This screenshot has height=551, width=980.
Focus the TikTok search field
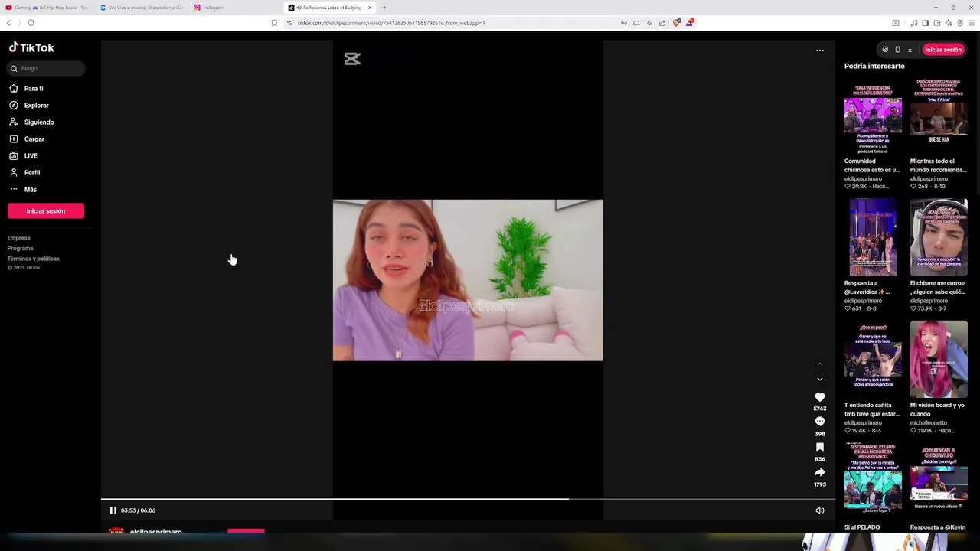point(46,68)
